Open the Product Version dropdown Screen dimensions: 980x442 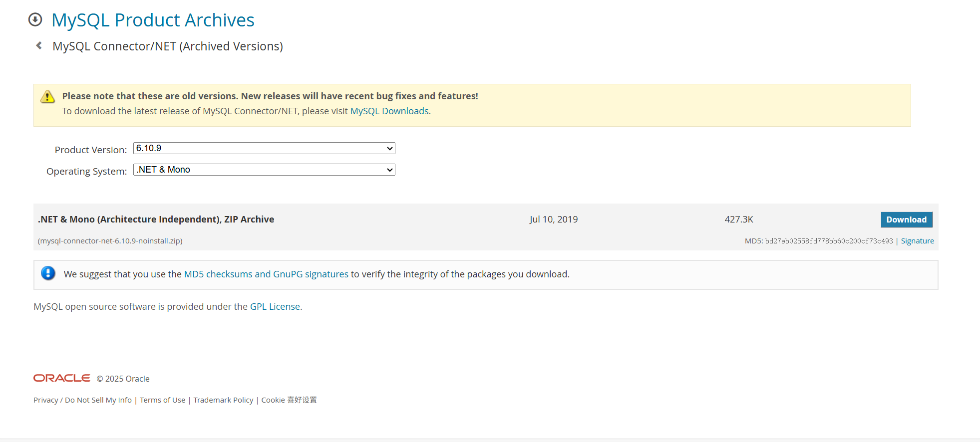pyautogui.click(x=264, y=148)
